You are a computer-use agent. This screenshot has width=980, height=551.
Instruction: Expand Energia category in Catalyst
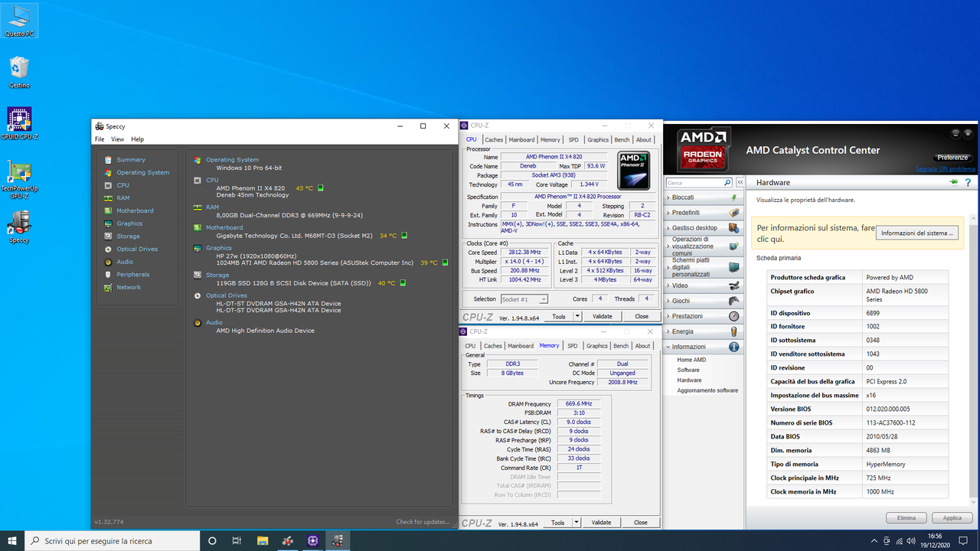pos(704,331)
